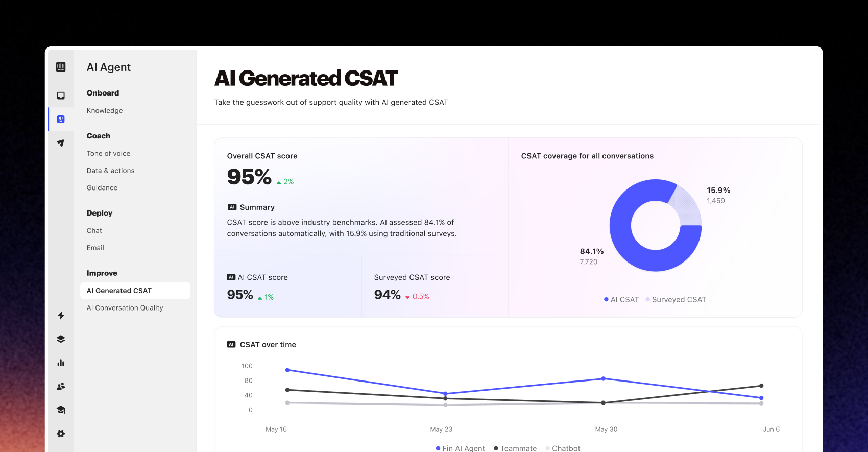Open Settings via the gear icon
Image resolution: width=868 pixels, height=452 pixels.
coord(61,433)
